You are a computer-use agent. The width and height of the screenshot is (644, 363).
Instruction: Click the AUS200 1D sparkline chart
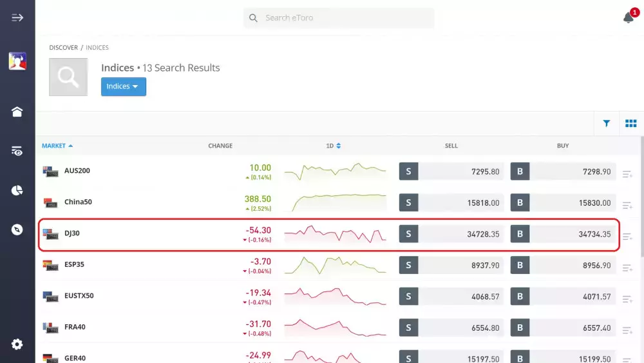335,172
